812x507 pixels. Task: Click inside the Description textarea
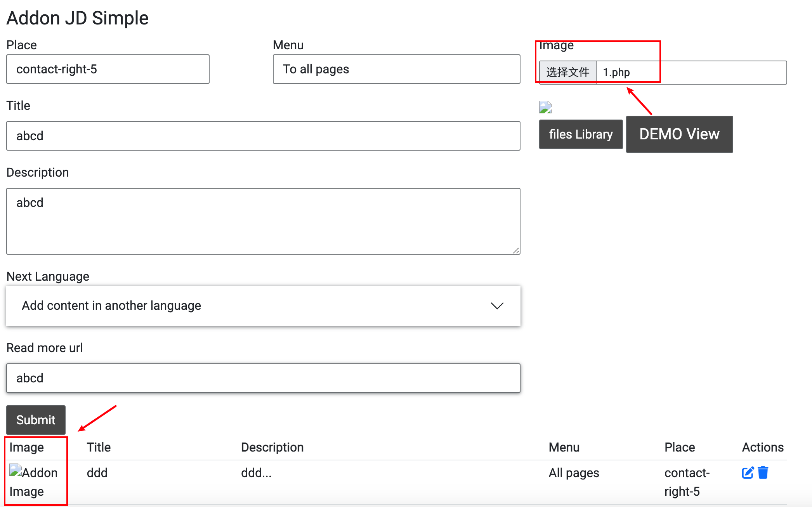click(263, 221)
